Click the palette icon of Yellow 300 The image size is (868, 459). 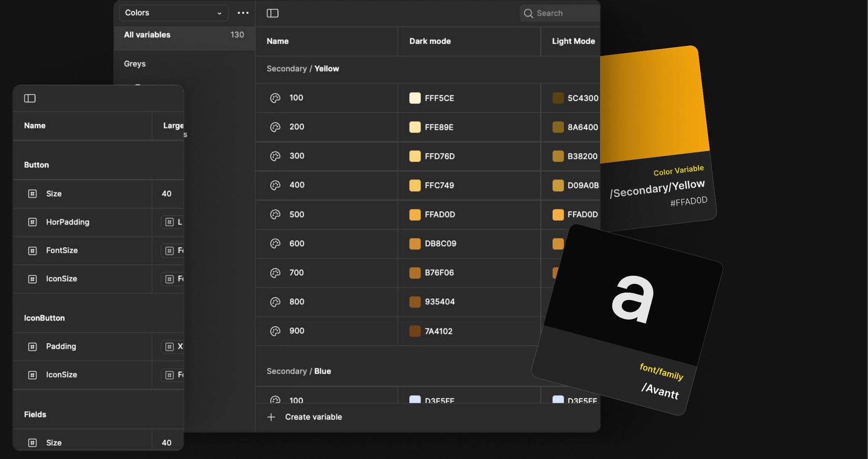point(275,156)
